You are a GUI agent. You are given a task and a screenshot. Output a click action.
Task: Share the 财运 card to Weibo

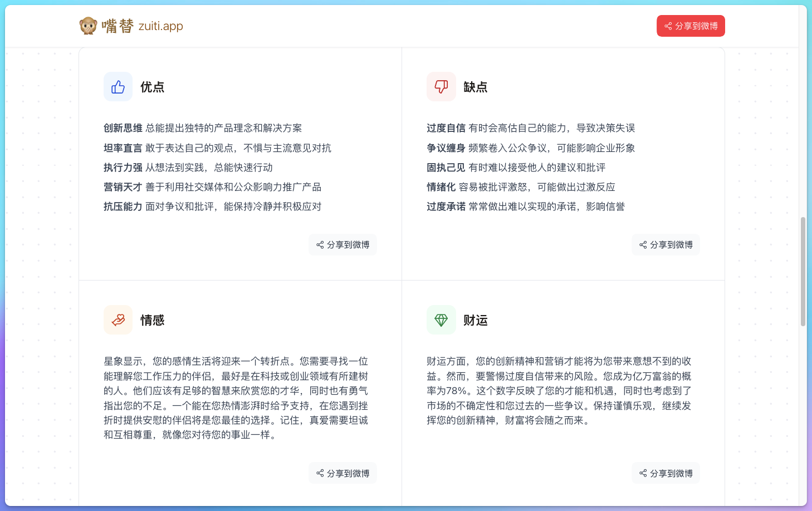coord(666,473)
